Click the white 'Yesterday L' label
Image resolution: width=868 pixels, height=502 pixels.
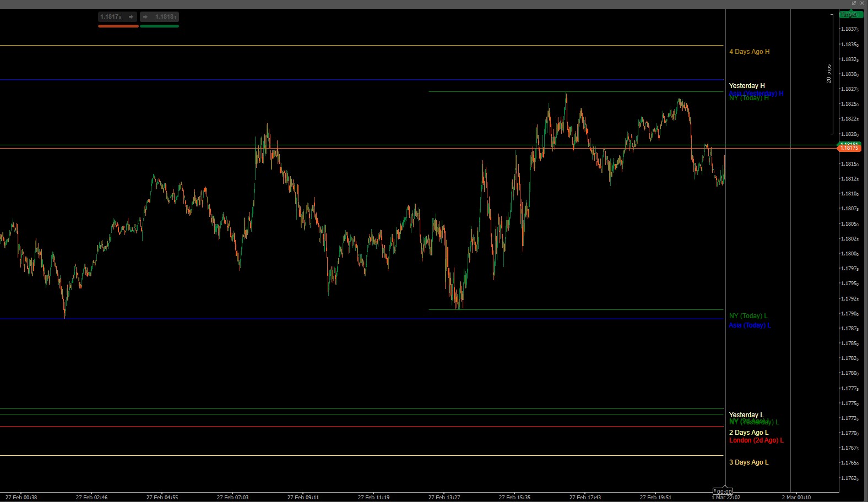click(746, 415)
